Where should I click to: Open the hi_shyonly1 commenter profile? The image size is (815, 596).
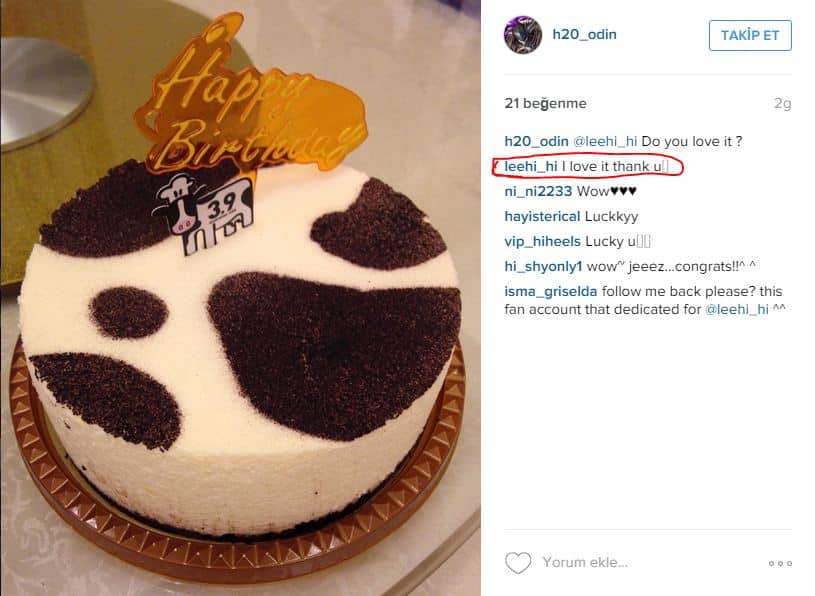[x=543, y=266]
